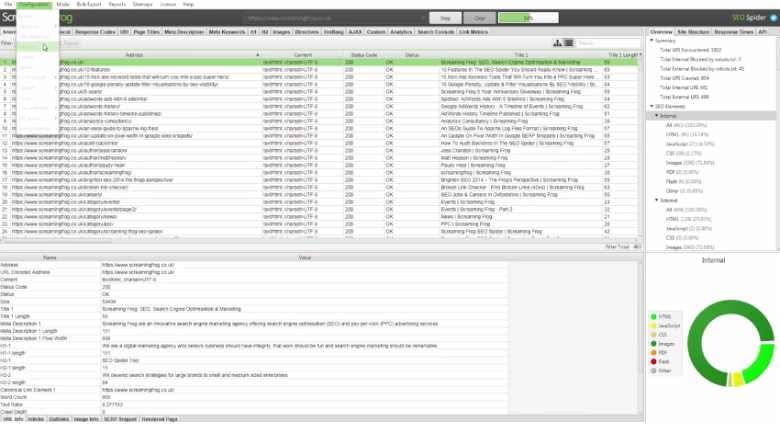Switch to the Hreflang tab
The height and width of the screenshot is (426, 780).
pyautogui.click(x=334, y=32)
